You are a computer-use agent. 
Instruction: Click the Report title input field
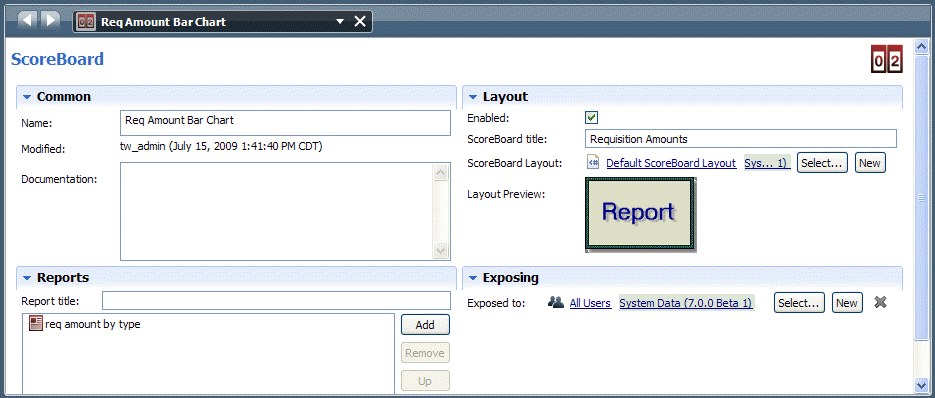tap(276, 301)
